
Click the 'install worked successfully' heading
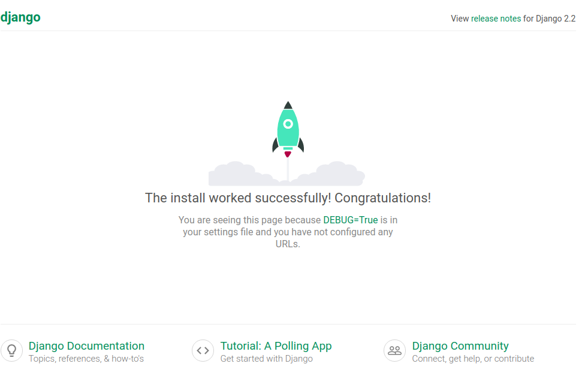click(288, 198)
